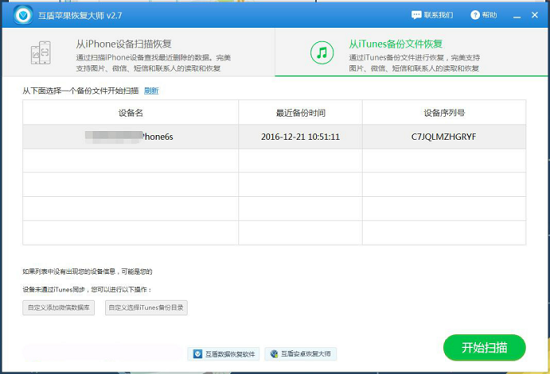Click the app shield logo icon
This screenshot has width=550, height=374.
23,15
